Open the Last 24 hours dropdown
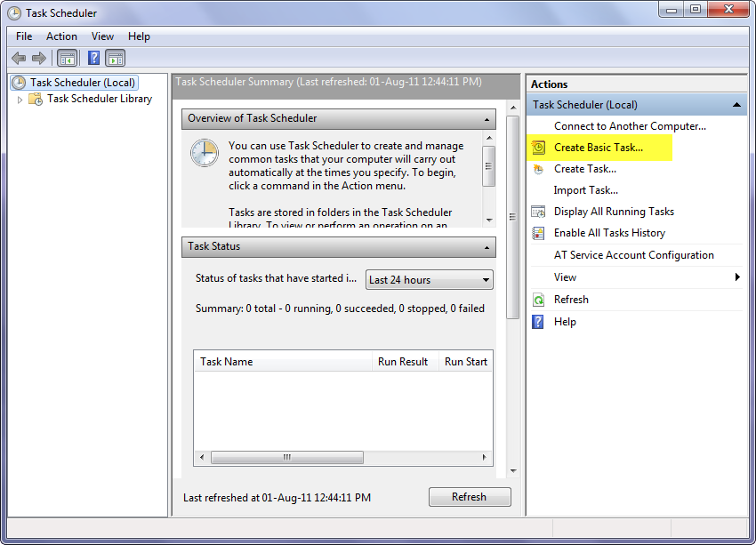Screen dimensions: 756x545 click(x=429, y=280)
